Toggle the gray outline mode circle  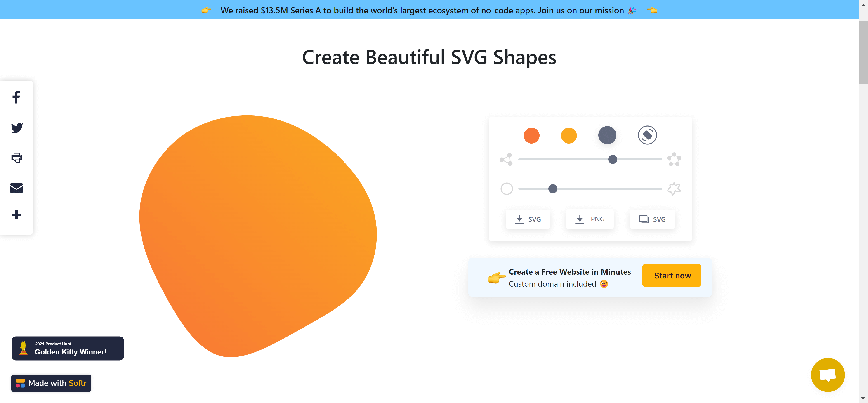click(x=607, y=135)
